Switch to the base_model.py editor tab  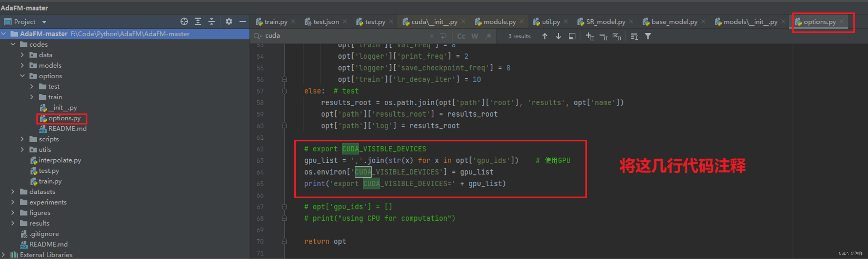coord(670,22)
